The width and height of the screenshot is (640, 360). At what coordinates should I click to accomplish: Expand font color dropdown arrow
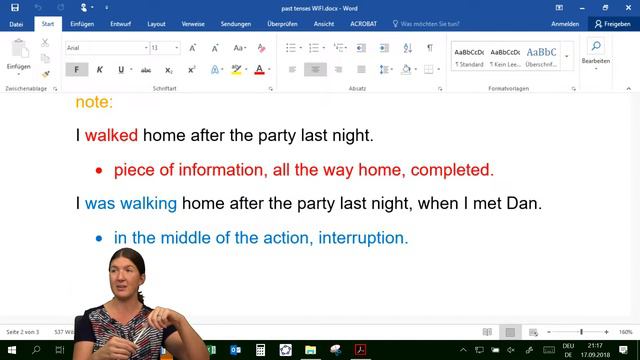coord(269,70)
